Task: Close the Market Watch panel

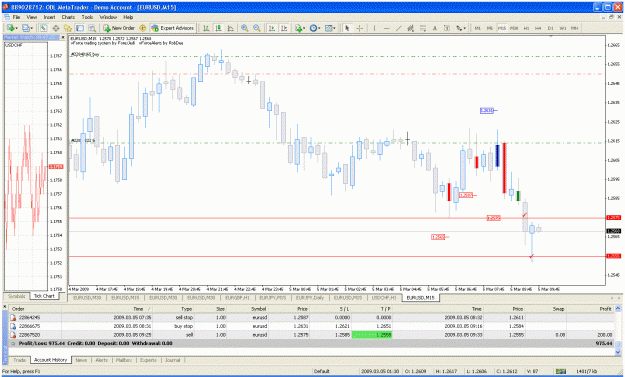Action: pos(63,37)
